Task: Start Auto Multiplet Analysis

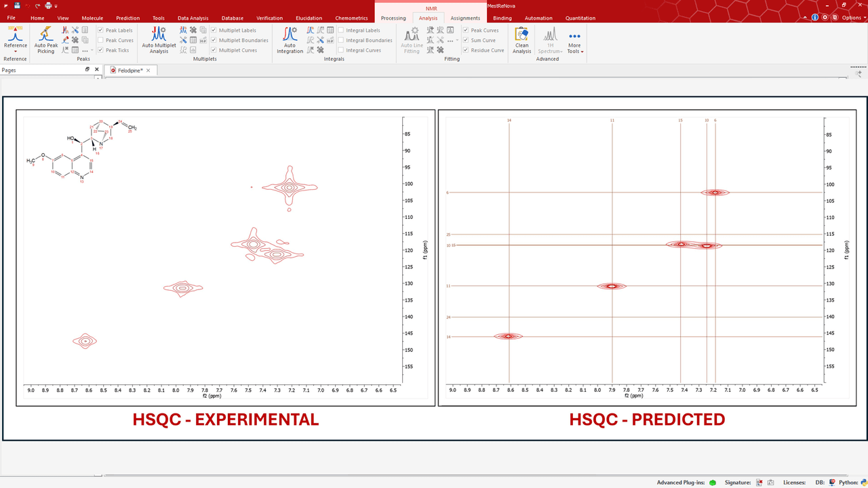Action: pyautogui.click(x=159, y=40)
